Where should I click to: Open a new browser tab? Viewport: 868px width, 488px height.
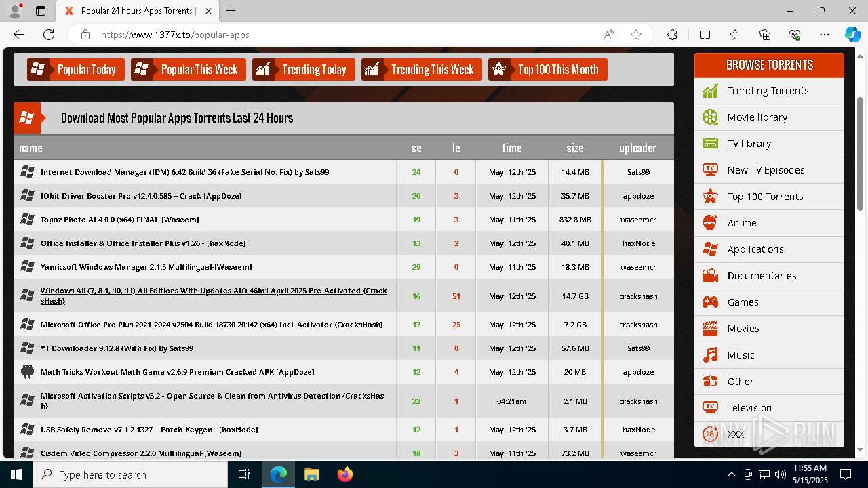231,11
